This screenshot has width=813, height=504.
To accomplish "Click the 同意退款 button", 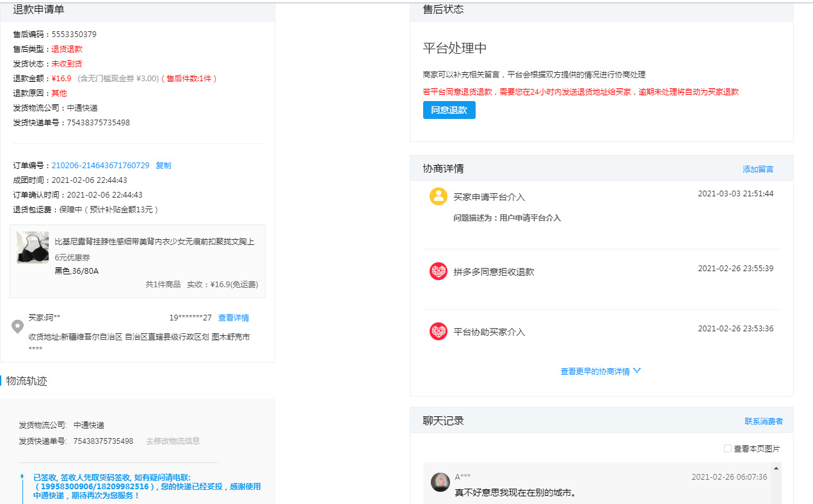I will pos(449,110).
